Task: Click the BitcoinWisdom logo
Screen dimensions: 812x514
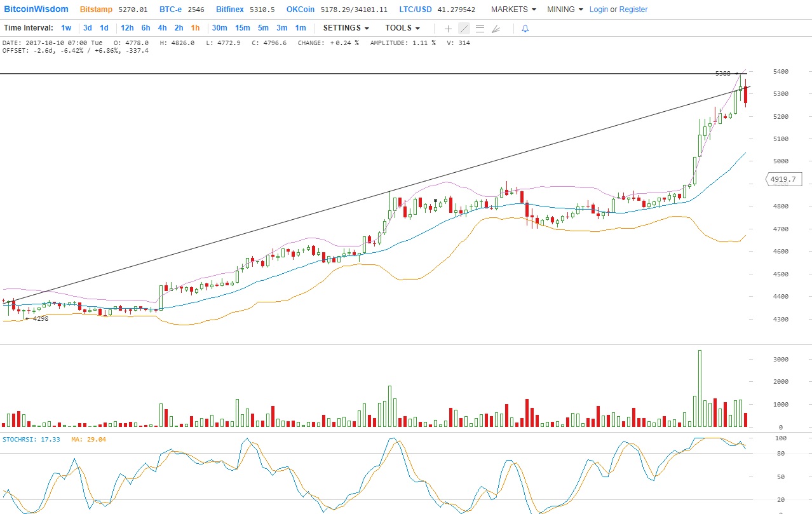Action: point(36,10)
